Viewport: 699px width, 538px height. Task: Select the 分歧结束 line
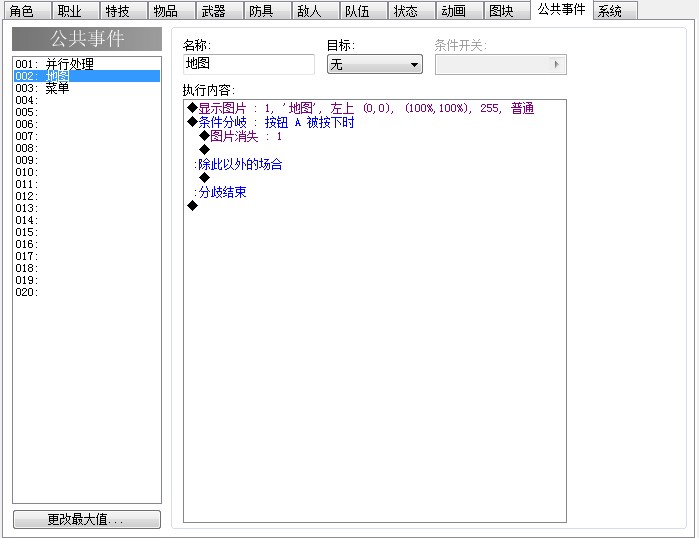[375, 193]
